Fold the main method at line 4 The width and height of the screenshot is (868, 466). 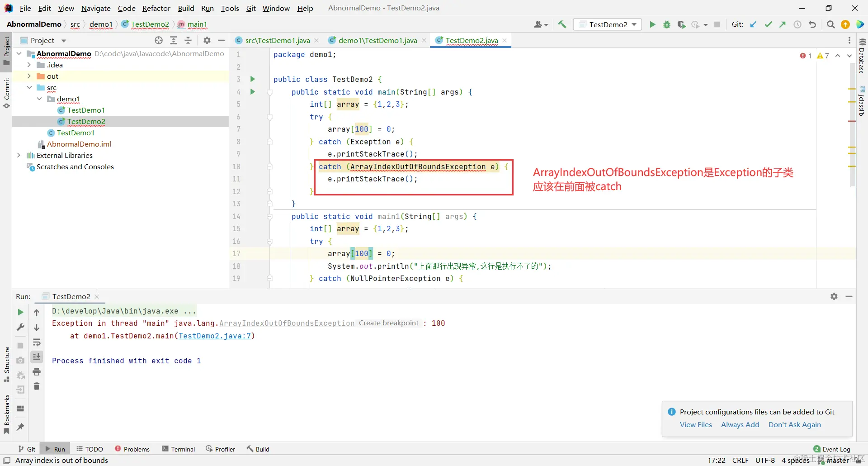(x=270, y=92)
